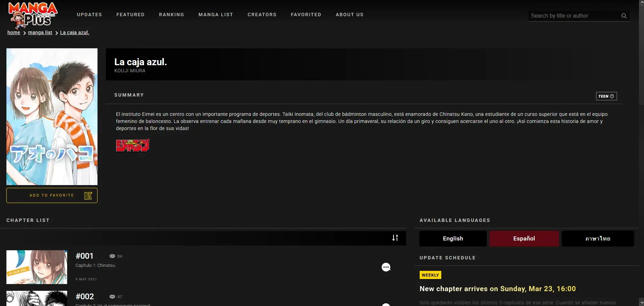The image size is (644, 306).
Task: Click the search magnifier icon
Action: (624, 16)
